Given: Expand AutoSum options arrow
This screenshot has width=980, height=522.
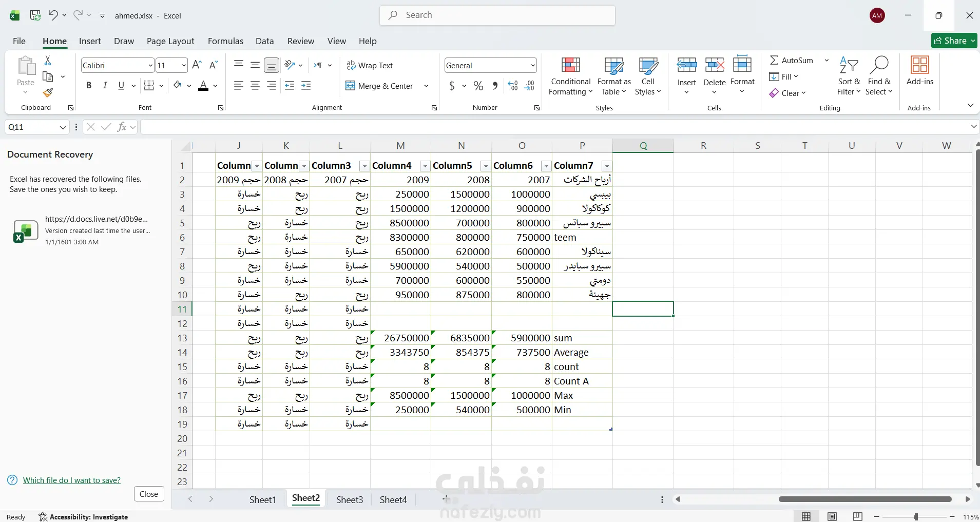Looking at the screenshot, I should [x=827, y=60].
